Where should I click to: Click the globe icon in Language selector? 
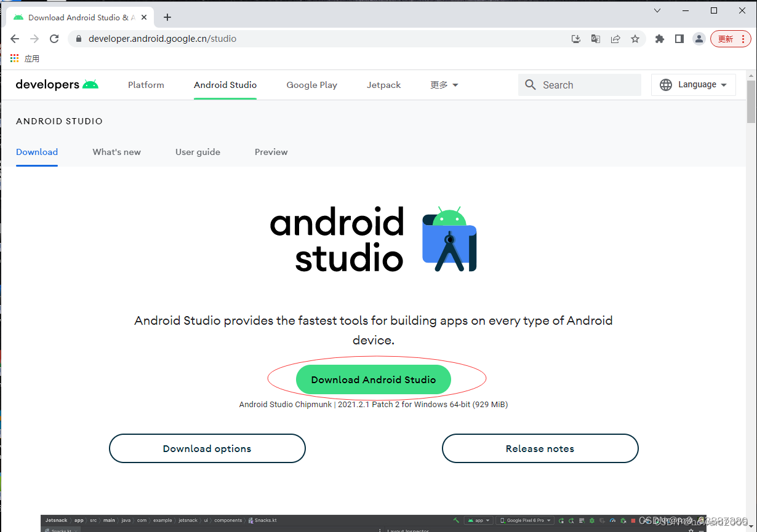point(666,85)
